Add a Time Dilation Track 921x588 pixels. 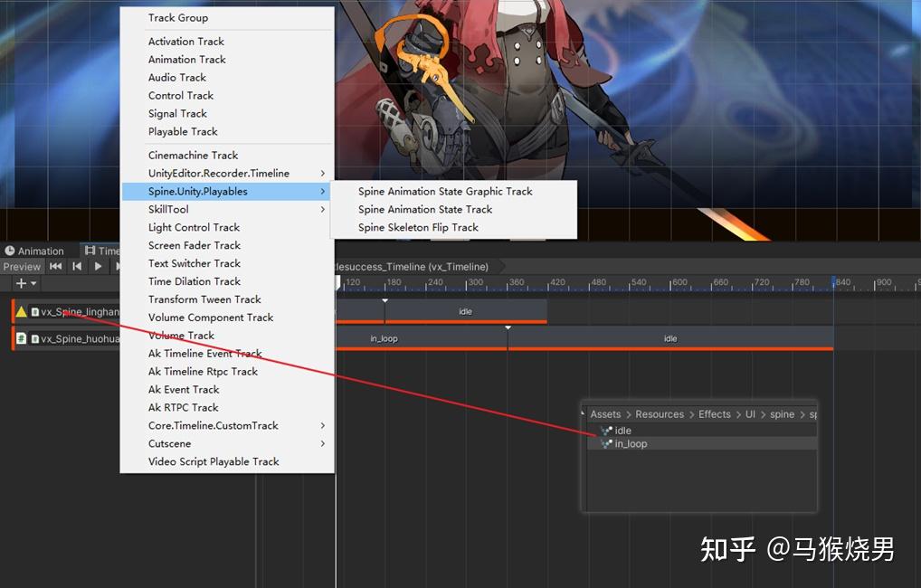[227, 281]
